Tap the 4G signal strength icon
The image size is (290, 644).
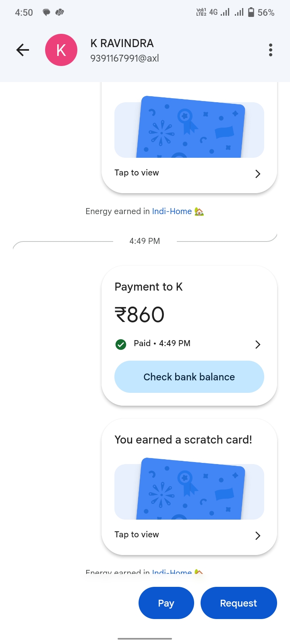(225, 12)
